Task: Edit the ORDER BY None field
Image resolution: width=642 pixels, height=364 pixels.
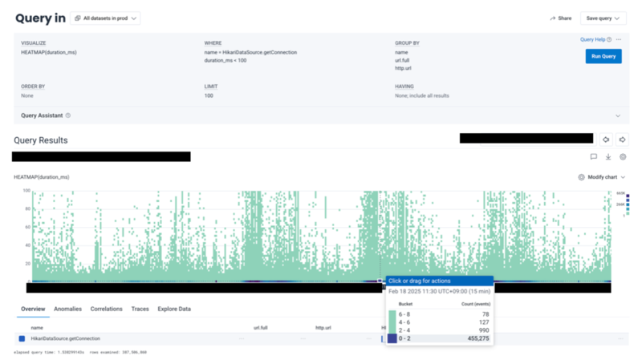Action: pyautogui.click(x=27, y=95)
